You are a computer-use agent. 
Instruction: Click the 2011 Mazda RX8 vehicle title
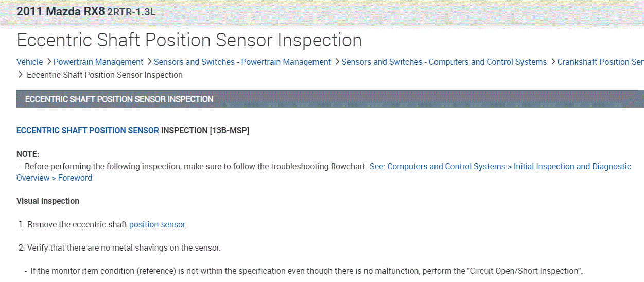click(60, 11)
